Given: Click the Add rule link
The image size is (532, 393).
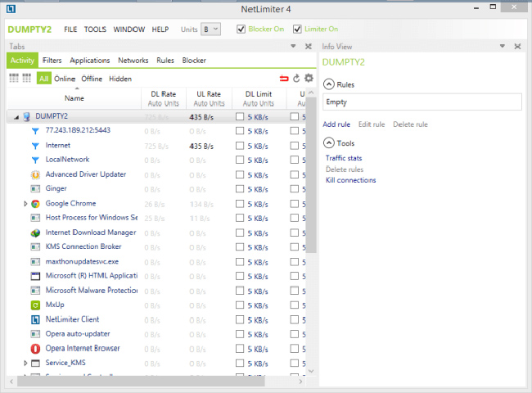Looking at the screenshot, I should [336, 124].
